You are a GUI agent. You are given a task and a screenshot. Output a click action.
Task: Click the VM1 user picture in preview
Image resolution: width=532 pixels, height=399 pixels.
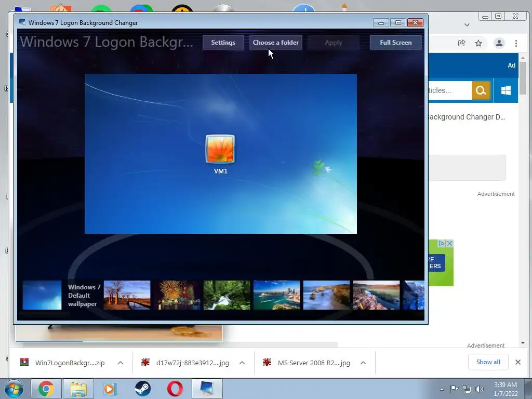pyautogui.click(x=220, y=149)
